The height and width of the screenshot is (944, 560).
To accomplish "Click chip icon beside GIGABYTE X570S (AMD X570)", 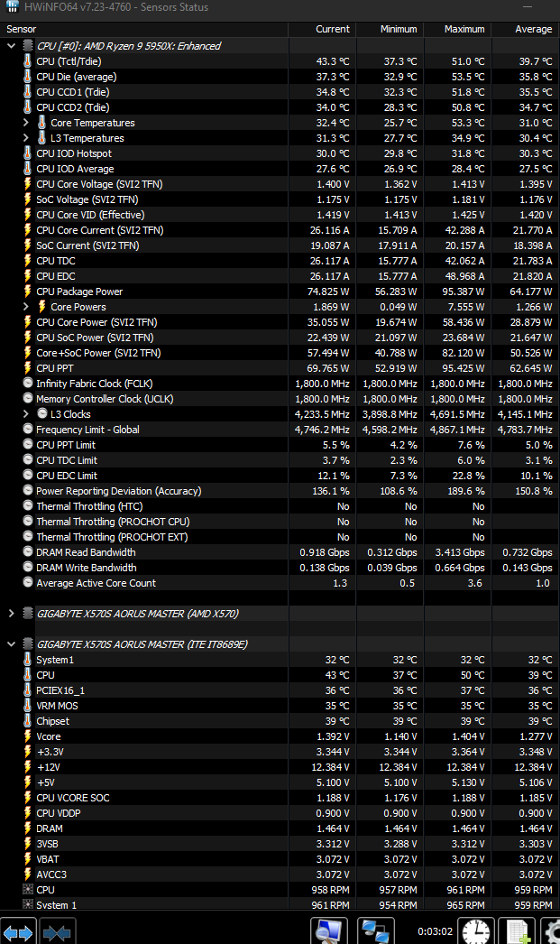I will coord(28,613).
